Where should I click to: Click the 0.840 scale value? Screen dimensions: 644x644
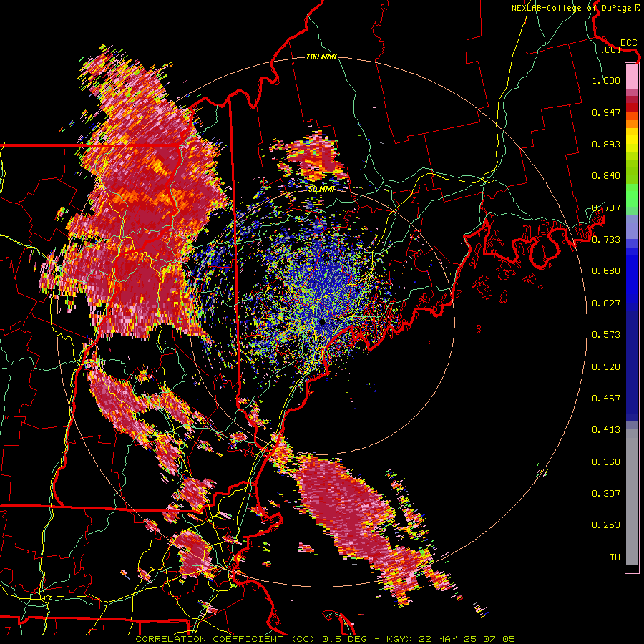point(606,176)
